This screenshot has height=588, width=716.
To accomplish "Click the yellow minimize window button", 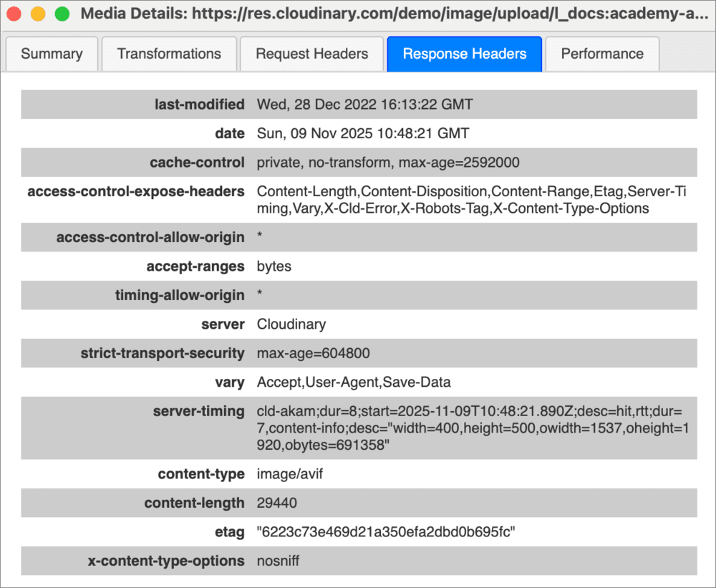I will 38,12.
